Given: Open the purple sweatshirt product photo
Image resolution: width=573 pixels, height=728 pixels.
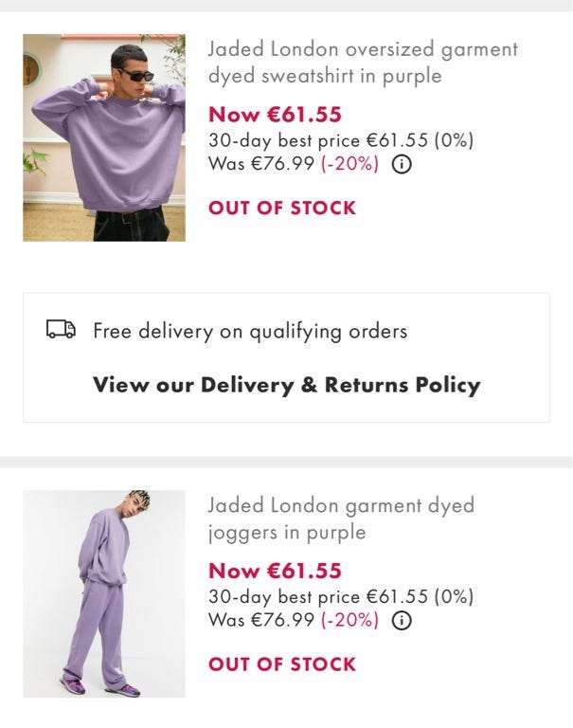Looking at the screenshot, I should tap(104, 137).
